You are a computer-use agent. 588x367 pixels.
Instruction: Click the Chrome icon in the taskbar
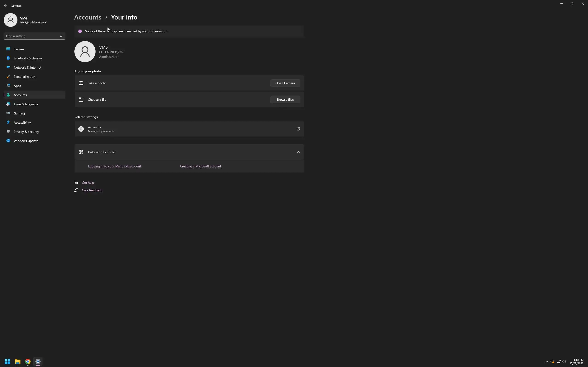(28, 361)
